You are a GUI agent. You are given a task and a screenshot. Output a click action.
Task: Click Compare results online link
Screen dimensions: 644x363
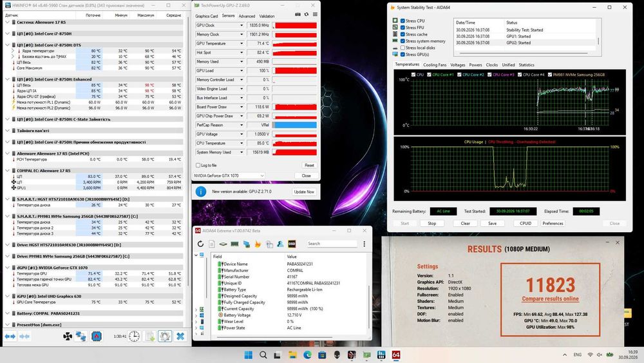[550, 299]
